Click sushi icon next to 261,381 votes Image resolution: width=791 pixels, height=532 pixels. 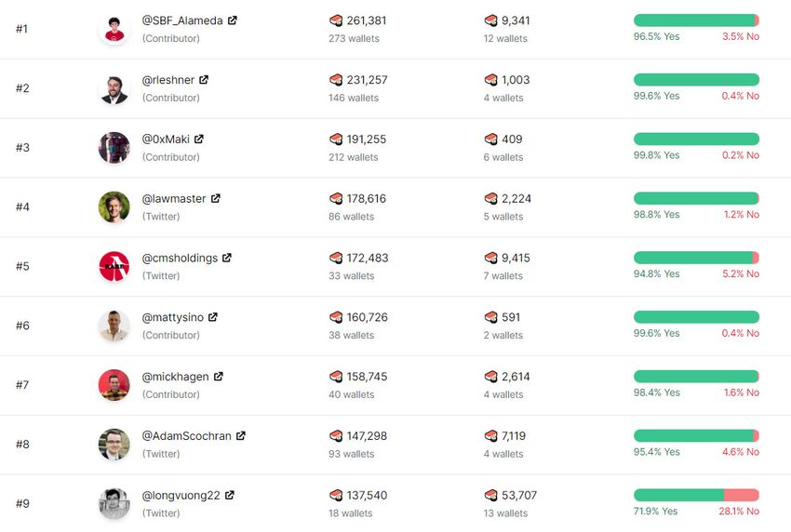point(336,20)
